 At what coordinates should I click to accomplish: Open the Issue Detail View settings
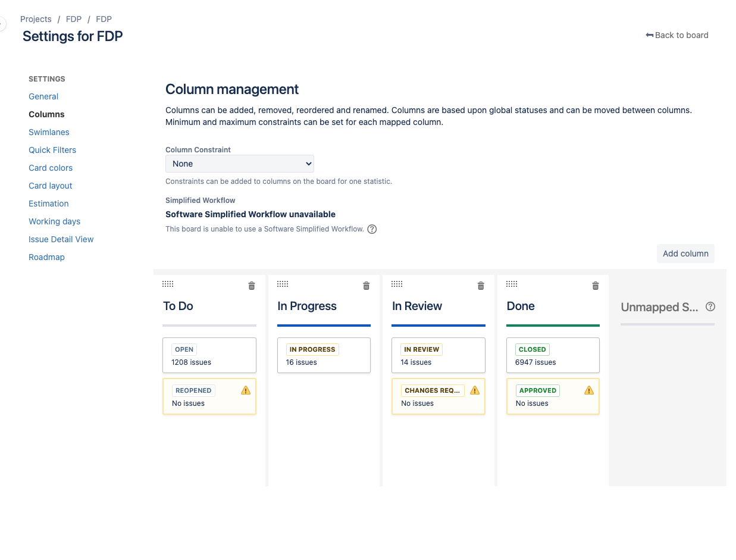coord(61,239)
